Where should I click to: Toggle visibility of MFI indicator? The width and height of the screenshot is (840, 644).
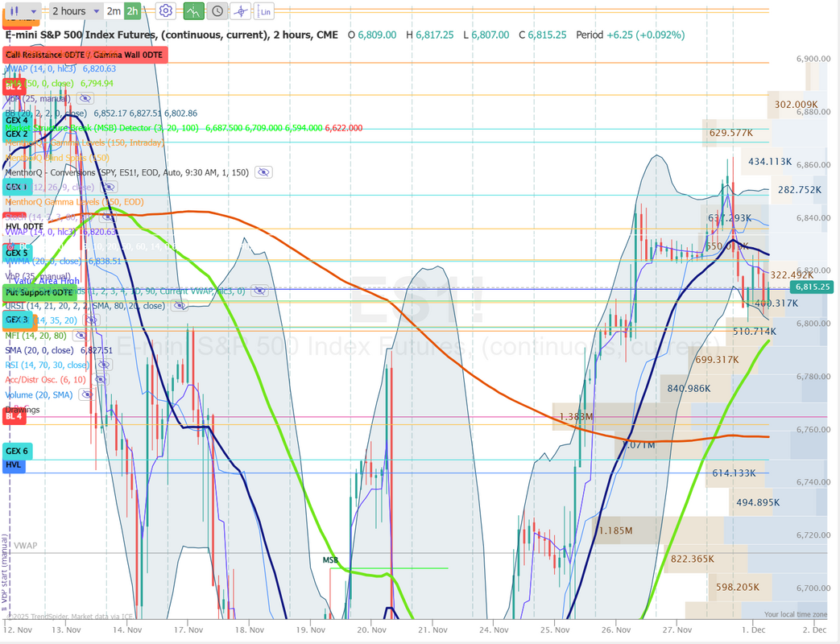tap(80, 336)
